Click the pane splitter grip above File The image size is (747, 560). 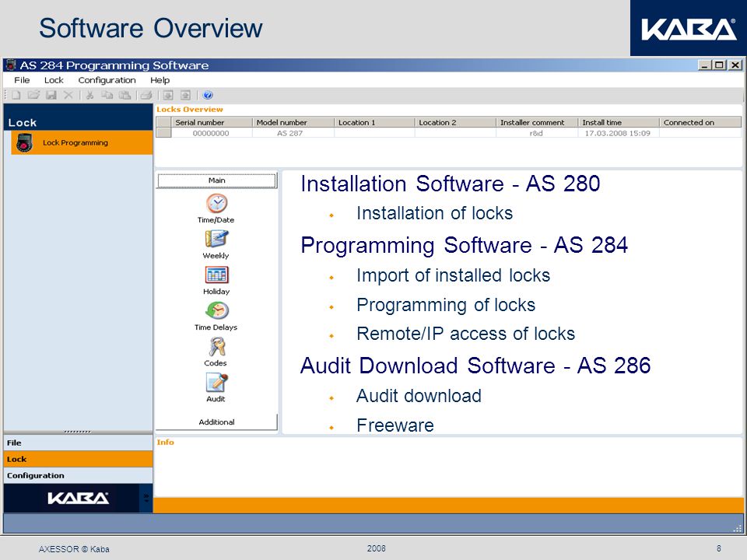click(x=77, y=432)
